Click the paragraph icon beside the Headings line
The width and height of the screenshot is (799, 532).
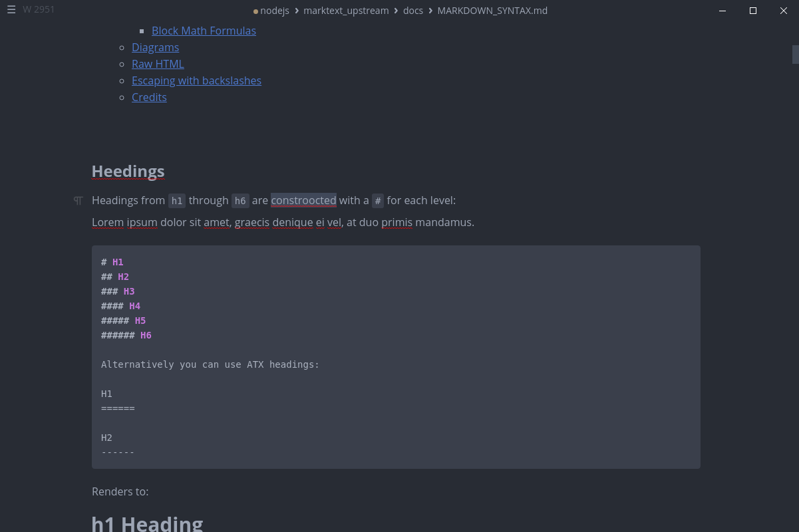coord(79,201)
